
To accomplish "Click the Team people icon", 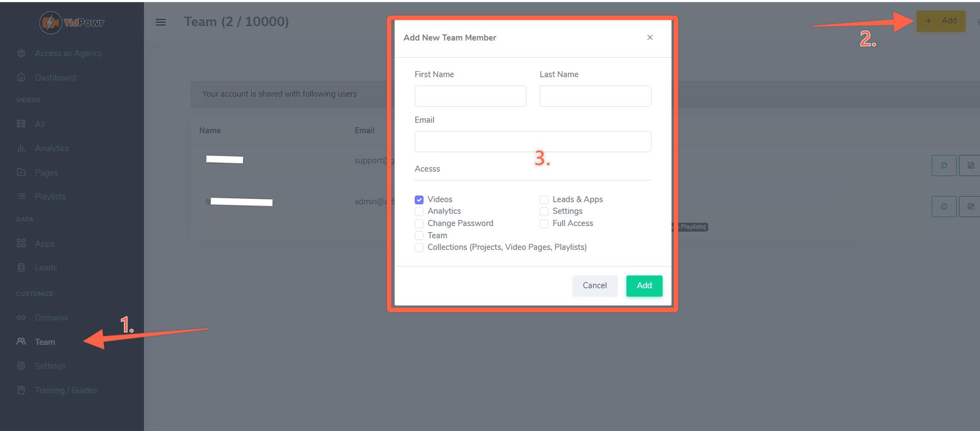I will (x=21, y=342).
